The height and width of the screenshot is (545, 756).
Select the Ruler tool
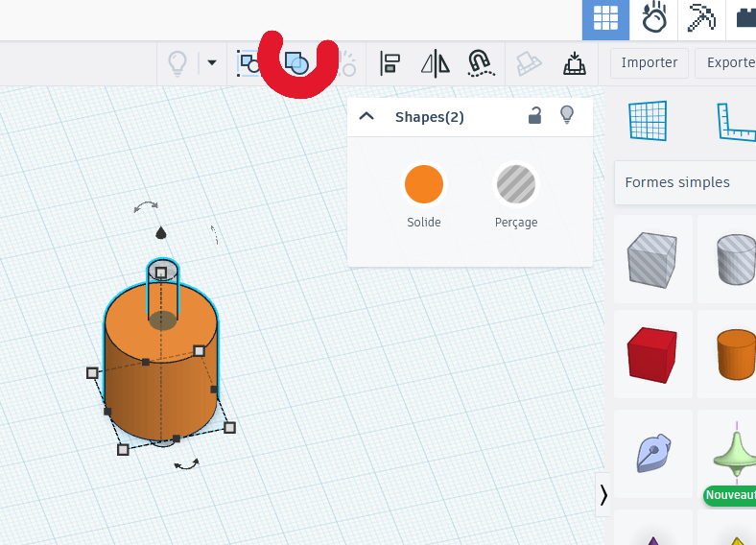737,123
